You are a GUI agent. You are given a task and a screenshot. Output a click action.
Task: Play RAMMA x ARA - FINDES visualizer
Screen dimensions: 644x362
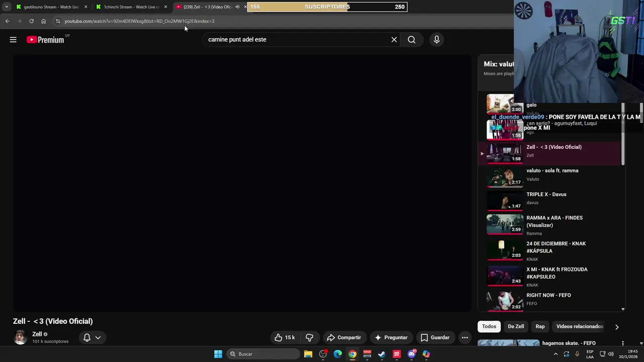(x=554, y=222)
